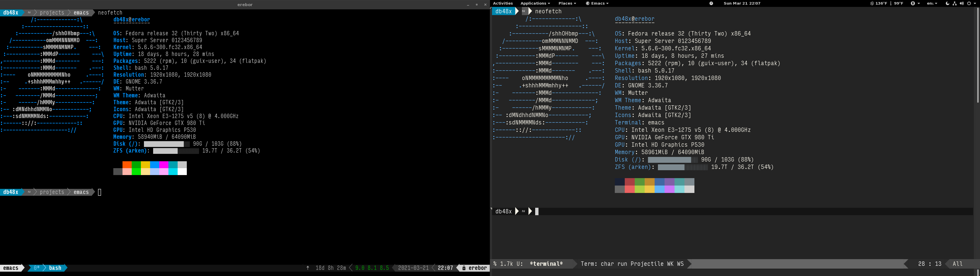Open the en keyboard layout dropdown
980x276 pixels.
coord(932,3)
